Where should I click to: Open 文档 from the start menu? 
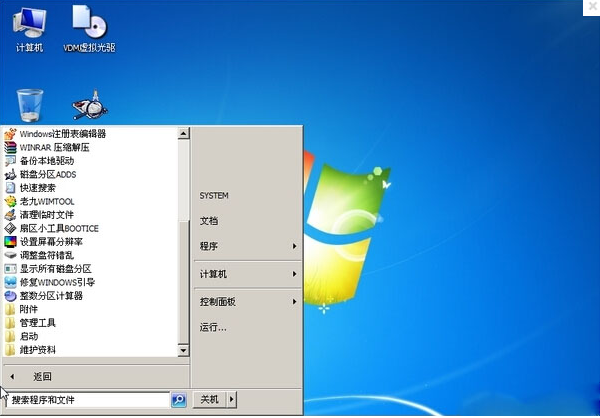pyautogui.click(x=209, y=221)
